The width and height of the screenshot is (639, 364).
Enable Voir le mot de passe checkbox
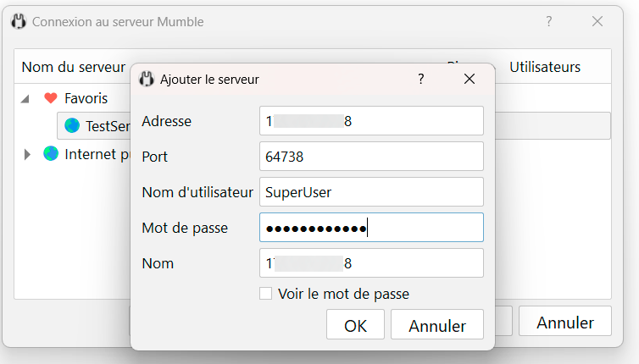pos(266,294)
